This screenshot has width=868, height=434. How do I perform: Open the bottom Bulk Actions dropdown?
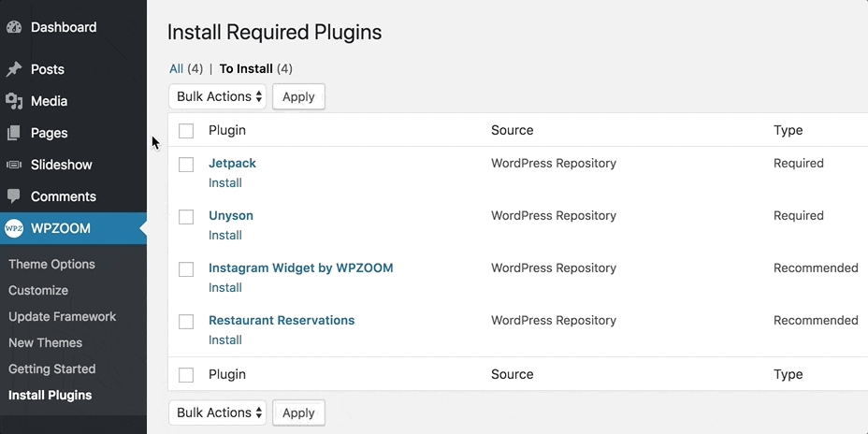218,412
